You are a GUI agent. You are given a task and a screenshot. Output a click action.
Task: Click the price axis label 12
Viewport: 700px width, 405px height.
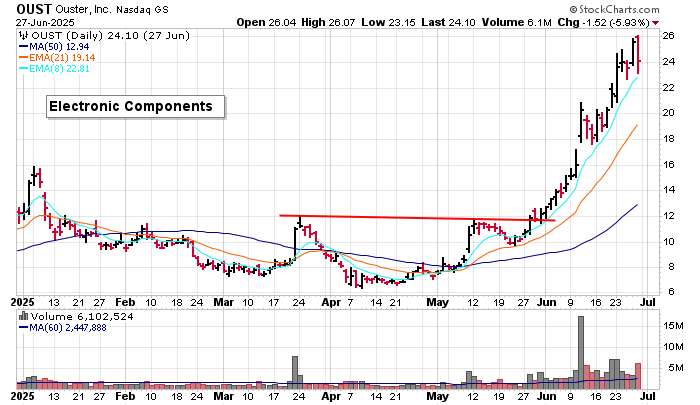point(668,216)
